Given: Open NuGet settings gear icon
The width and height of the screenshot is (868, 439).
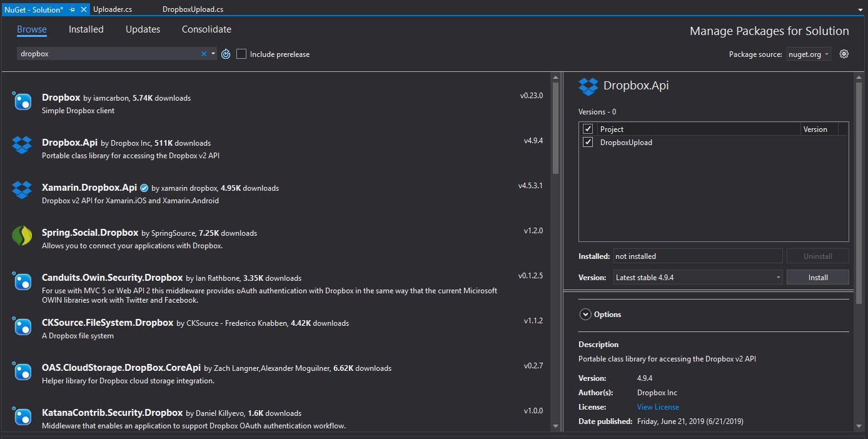Looking at the screenshot, I should 844,54.
